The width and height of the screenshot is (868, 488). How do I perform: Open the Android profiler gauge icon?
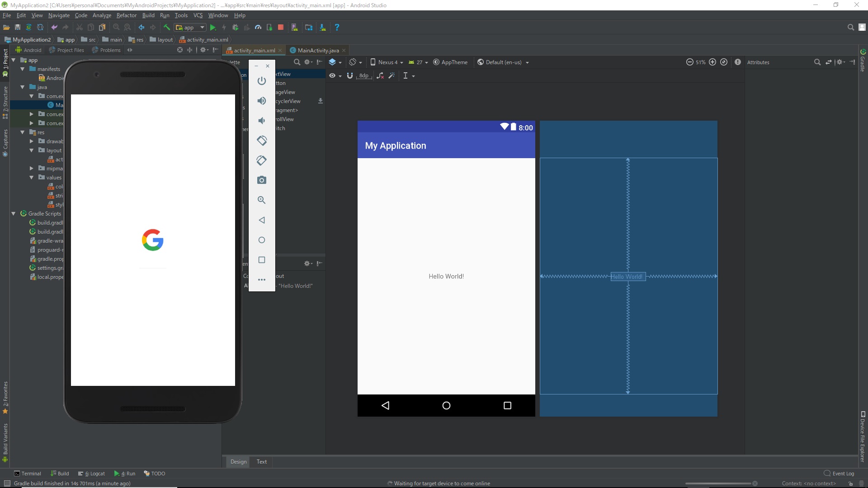[x=258, y=28]
